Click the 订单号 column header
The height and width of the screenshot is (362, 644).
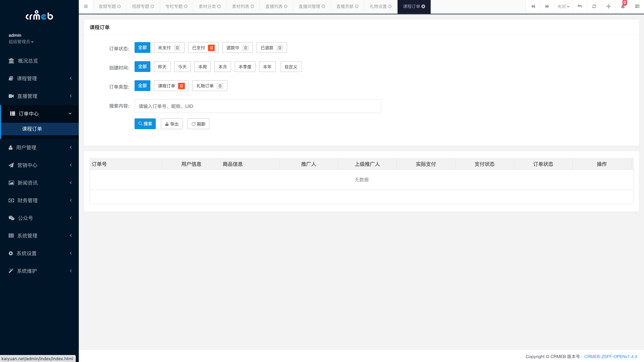(126, 164)
